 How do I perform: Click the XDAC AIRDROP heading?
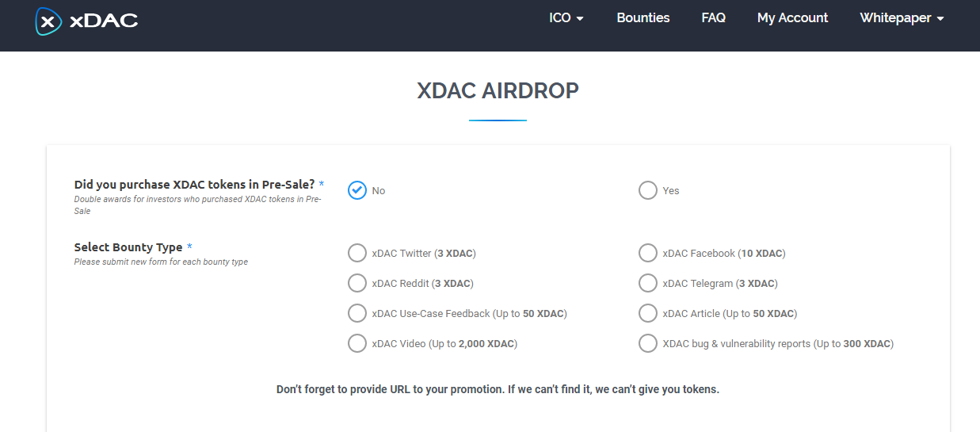[x=498, y=90]
